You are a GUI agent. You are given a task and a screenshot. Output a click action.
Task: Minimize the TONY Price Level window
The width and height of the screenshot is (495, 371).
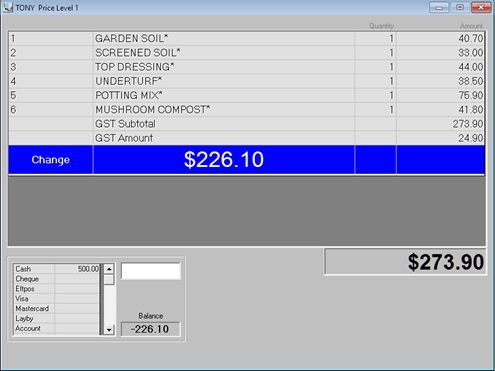(439, 7)
